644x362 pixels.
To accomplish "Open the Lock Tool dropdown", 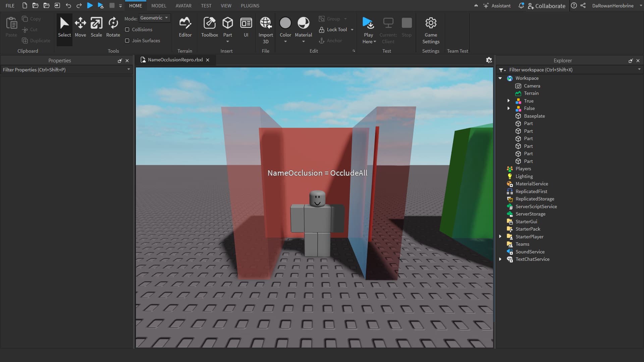I will 352,29.
